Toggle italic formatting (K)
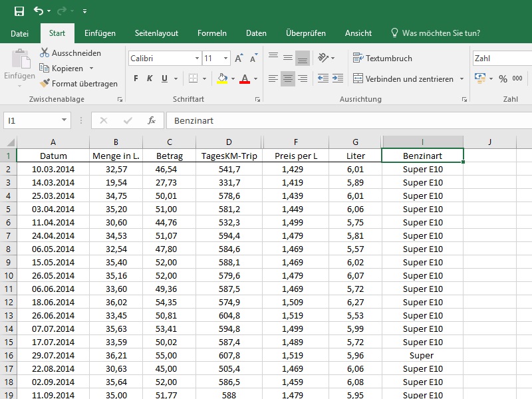532x399 pixels. click(x=150, y=78)
